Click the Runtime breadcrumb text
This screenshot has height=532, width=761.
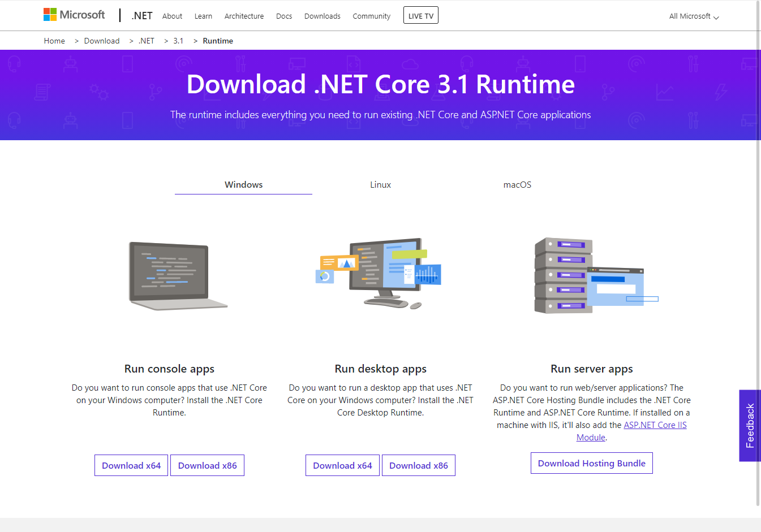(x=218, y=41)
